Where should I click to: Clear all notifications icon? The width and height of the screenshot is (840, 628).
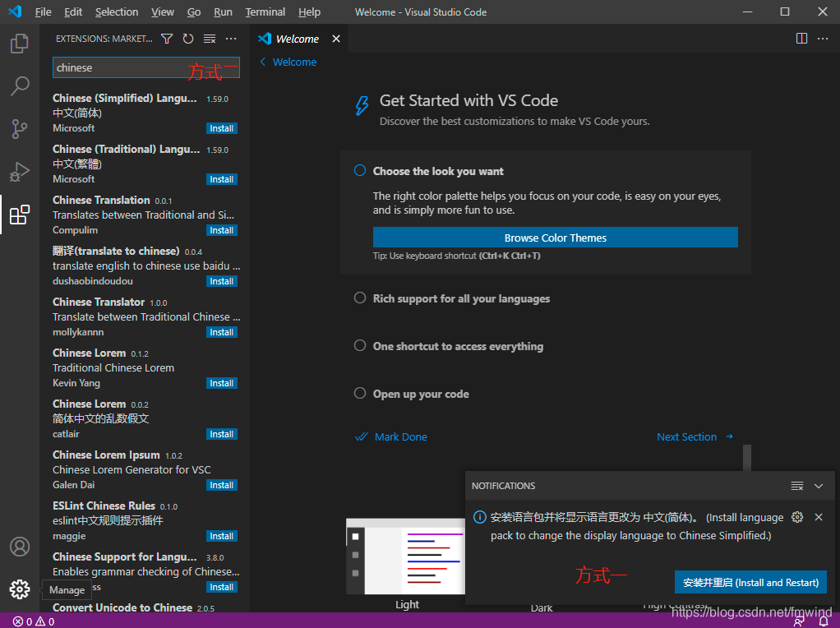[797, 486]
